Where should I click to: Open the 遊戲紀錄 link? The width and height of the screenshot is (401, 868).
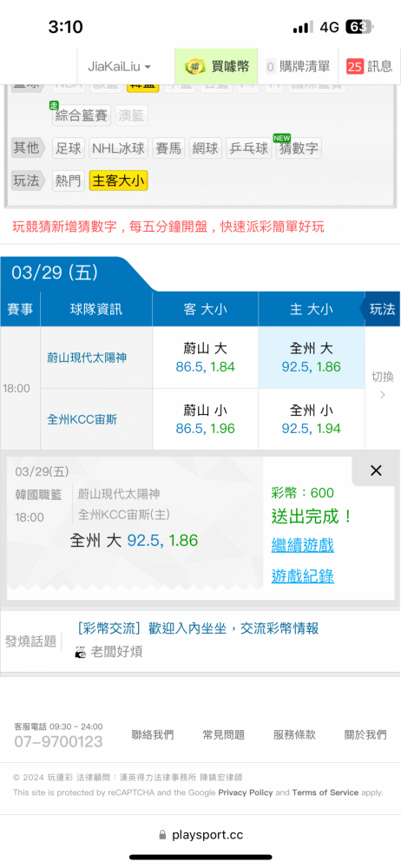tap(302, 577)
